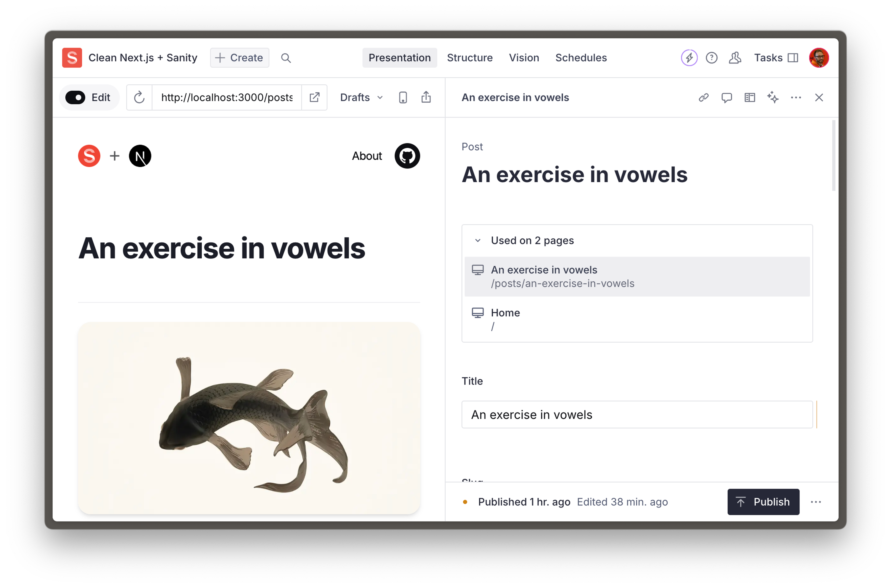This screenshot has height=588, width=891.
Task: Click the document pane scrollbar
Action: 834,156
